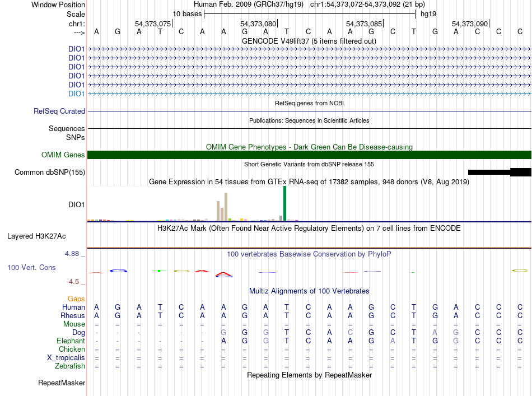Click the OMIM Genes label on left
532x396 pixels.
click(x=63, y=155)
